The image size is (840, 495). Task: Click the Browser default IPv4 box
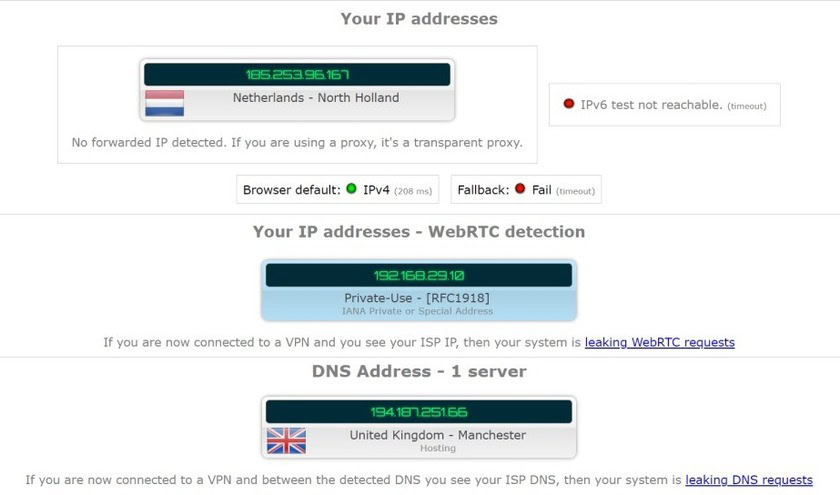click(x=338, y=189)
